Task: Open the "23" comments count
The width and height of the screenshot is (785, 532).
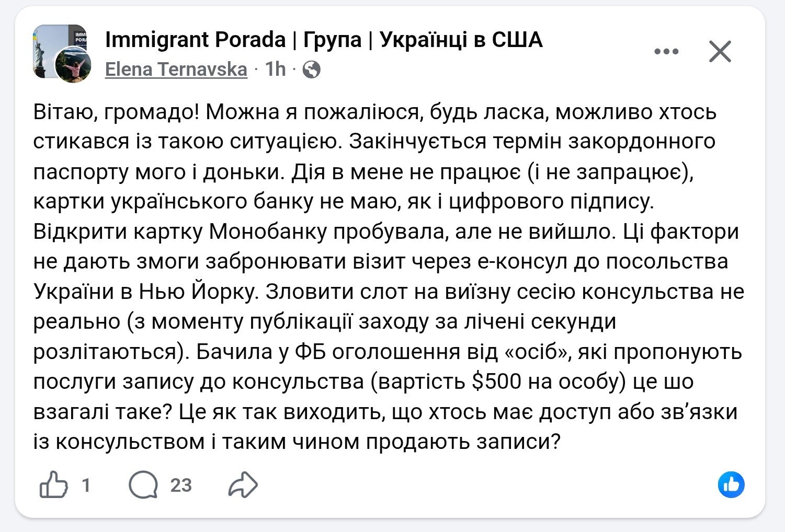Action: coord(181,485)
